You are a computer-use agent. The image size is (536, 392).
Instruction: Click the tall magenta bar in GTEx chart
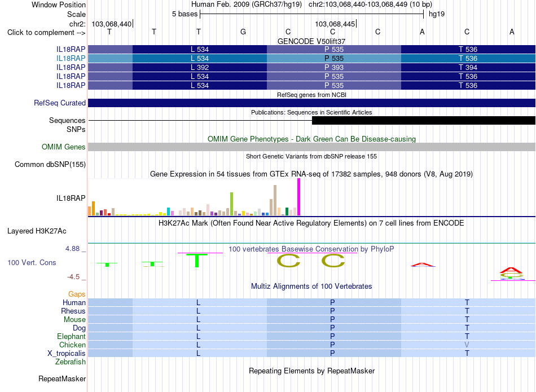coord(299,197)
